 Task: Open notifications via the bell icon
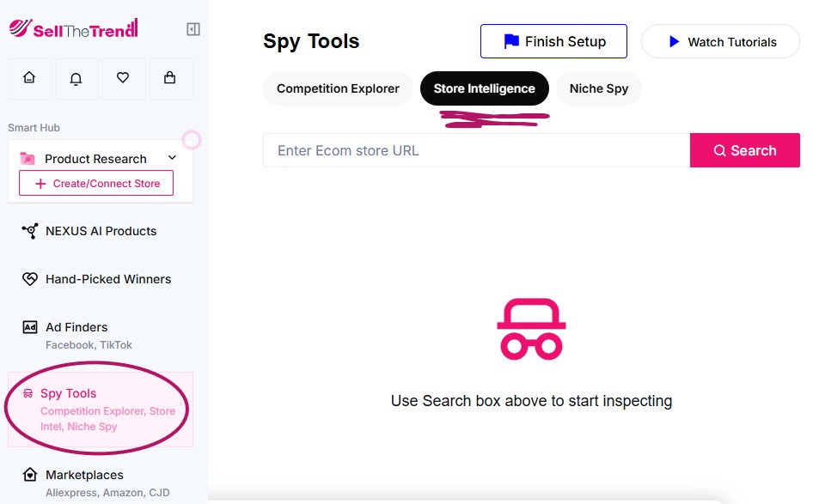click(x=76, y=78)
